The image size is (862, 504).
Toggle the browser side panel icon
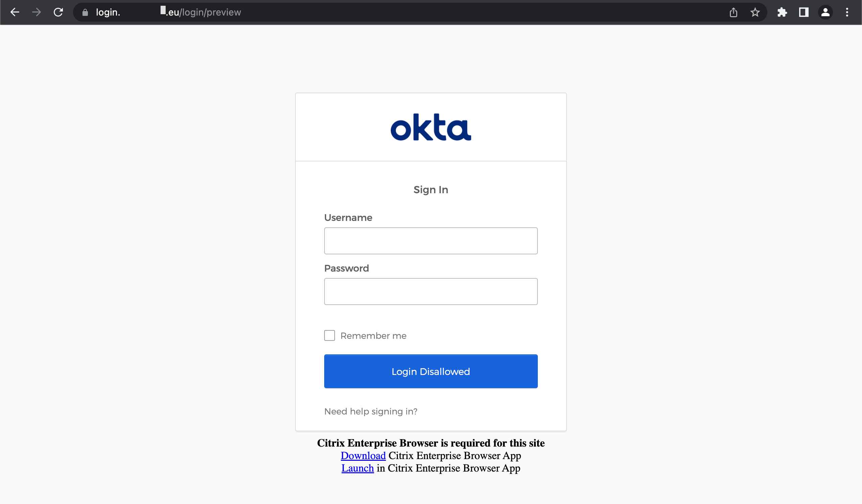click(x=804, y=12)
